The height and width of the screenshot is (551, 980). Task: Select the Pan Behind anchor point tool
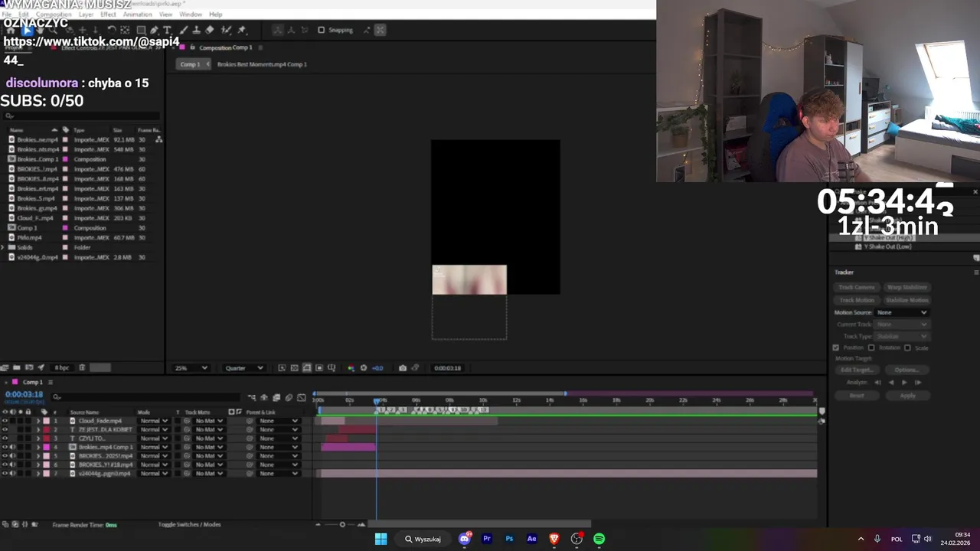(125, 30)
